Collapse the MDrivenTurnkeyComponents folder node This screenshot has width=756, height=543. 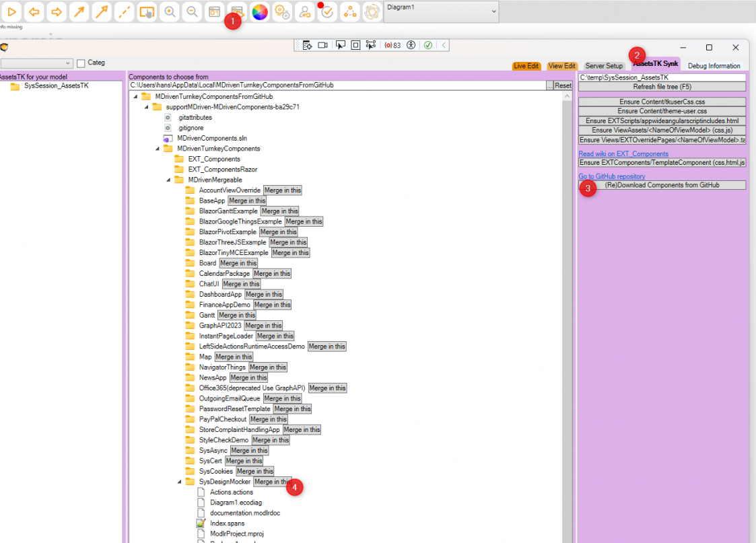[158, 149]
